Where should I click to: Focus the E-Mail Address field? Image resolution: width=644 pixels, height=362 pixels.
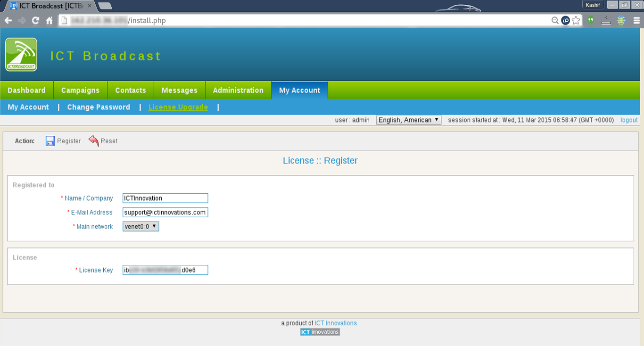165,212
